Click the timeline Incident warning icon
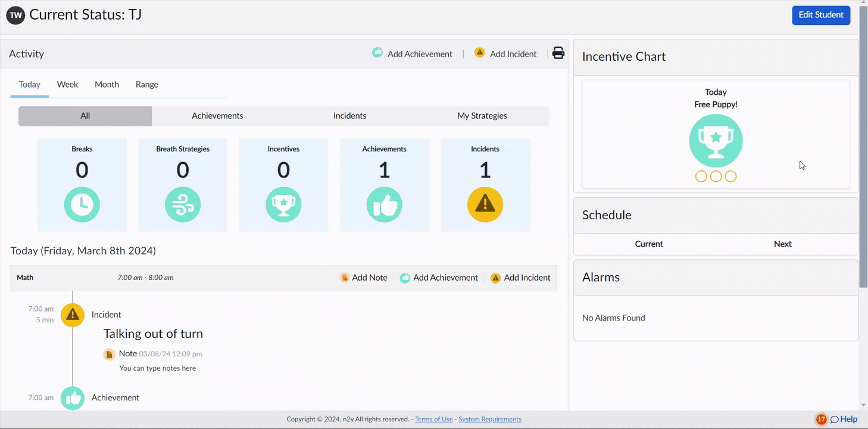This screenshot has width=868, height=429. [x=73, y=315]
